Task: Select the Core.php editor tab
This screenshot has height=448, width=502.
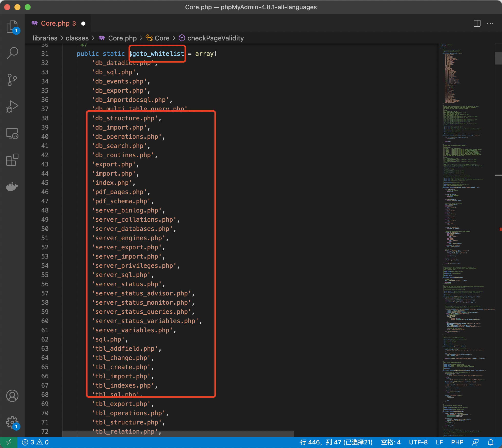Action: click(x=55, y=24)
